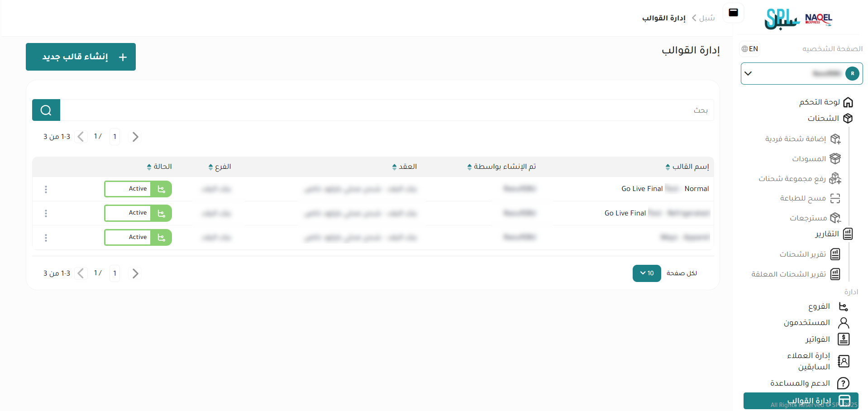
Task: Click the sidebar toggle icon in top bar
Action: tap(733, 13)
